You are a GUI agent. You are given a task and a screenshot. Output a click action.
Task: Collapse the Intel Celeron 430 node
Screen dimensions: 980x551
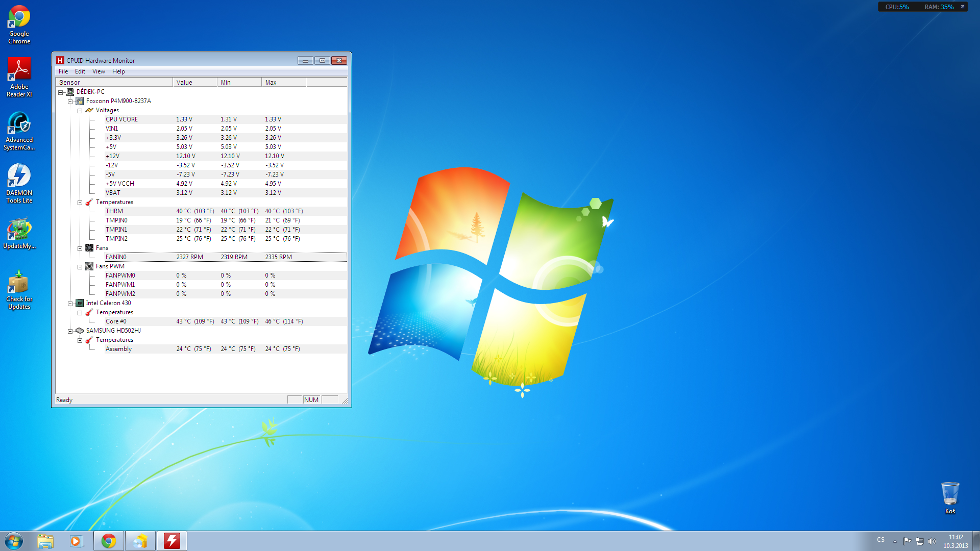click(x=70, y=304)
